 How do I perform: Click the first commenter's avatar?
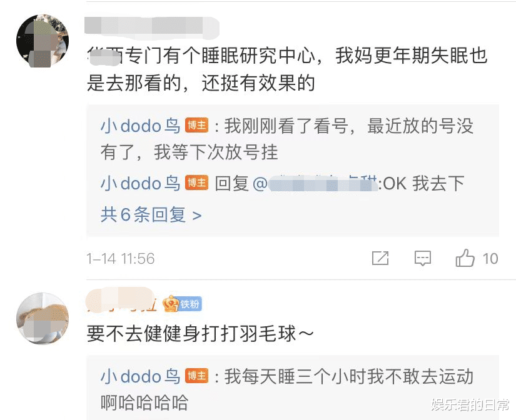pos(42,41)
